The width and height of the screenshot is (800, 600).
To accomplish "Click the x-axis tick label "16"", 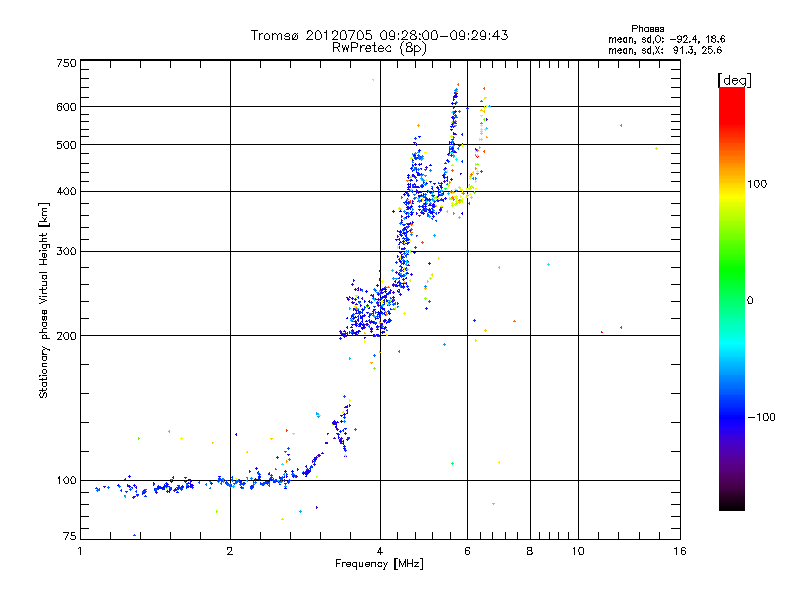I will point(680,551).
